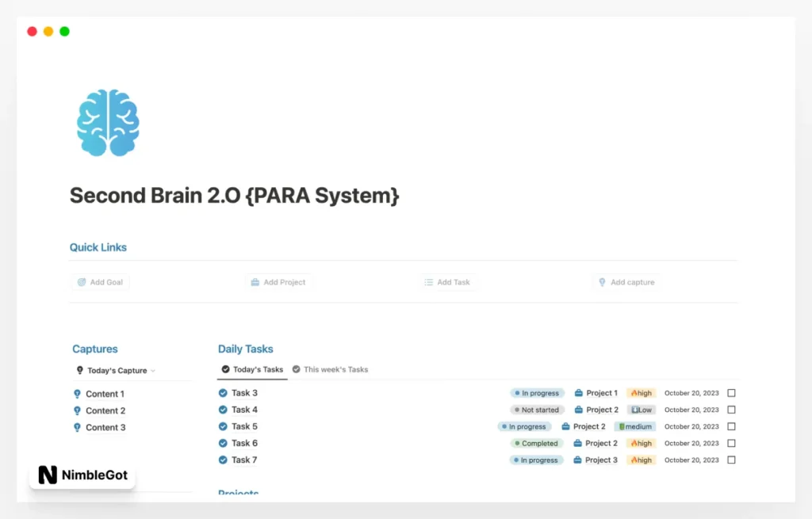
Task: Click the blue checkmark icon beside Task 4
Action: (x=224, y=410)
